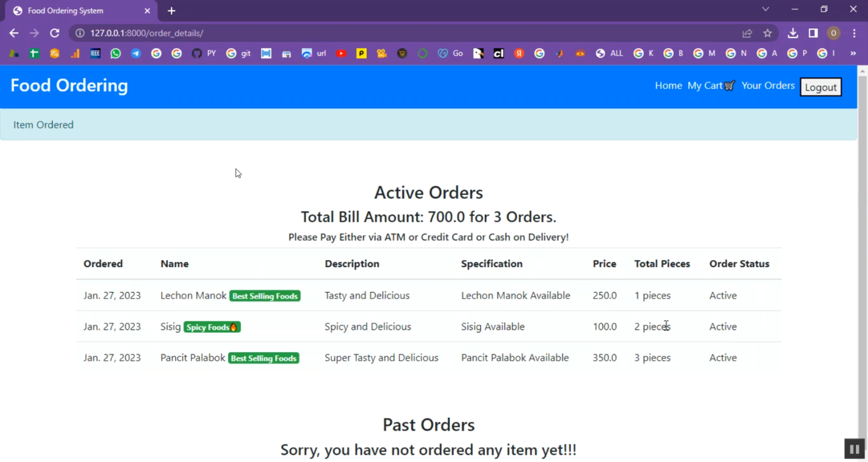The height and width of the screenshot is (462, 868).
Task: Go back to the previous page
Action: point(14,33)
